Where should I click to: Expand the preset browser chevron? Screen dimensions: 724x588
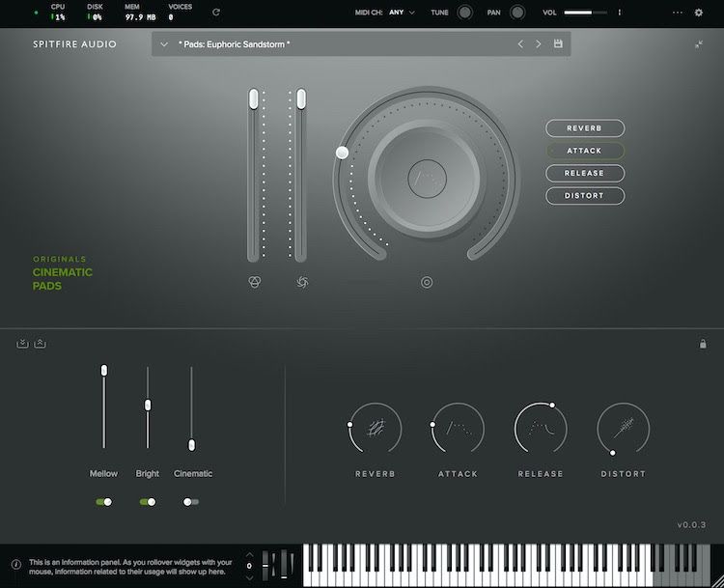[x=165, y=44]
